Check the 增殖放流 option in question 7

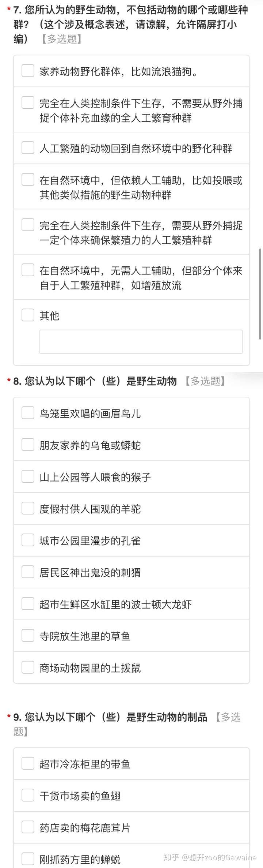(x=28, y=270)
